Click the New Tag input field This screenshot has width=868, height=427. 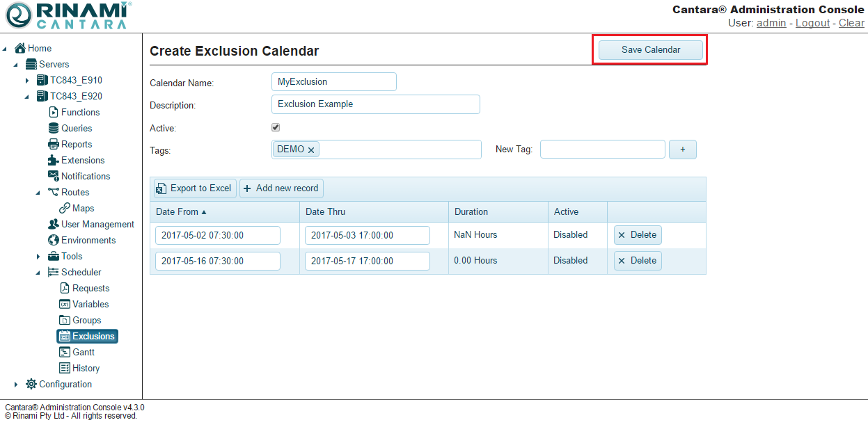[602, 150]
